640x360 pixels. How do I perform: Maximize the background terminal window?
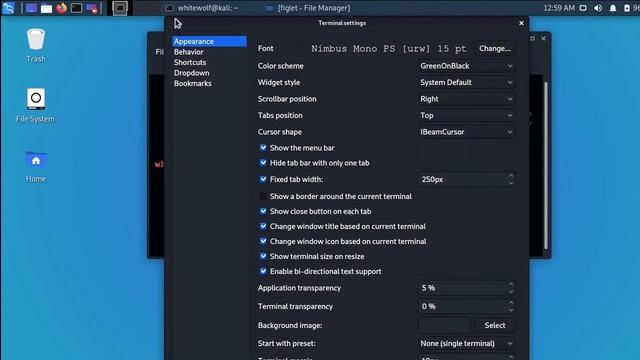532,38
